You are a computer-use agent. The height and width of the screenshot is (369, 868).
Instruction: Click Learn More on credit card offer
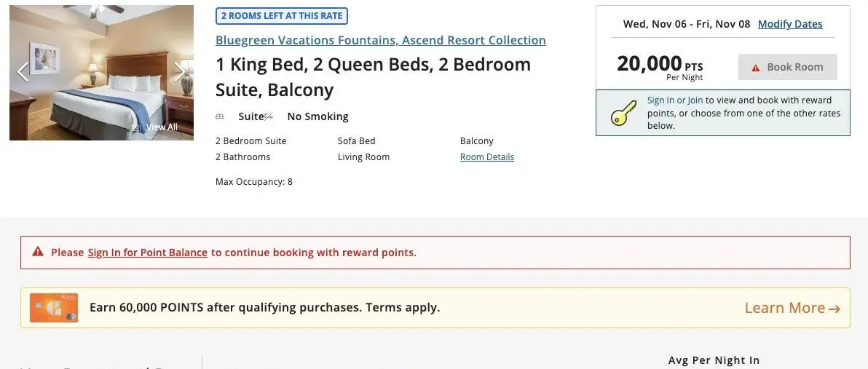click(784, 308)
